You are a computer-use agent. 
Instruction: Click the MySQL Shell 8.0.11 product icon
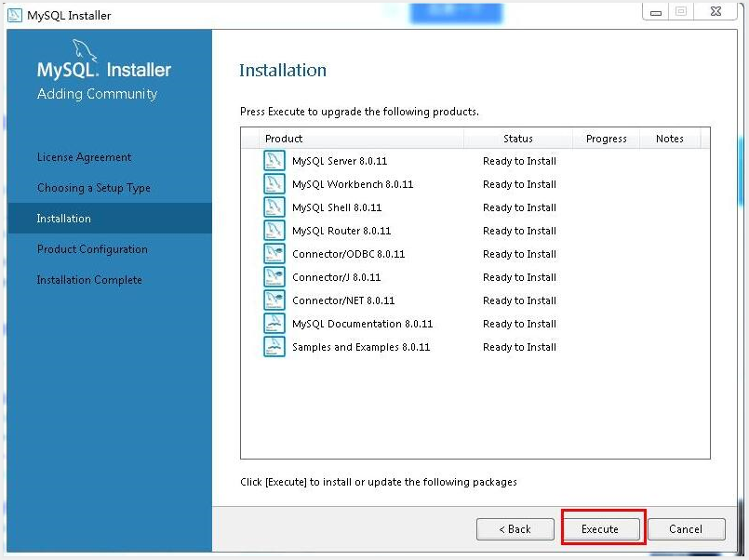coord(274,207)
